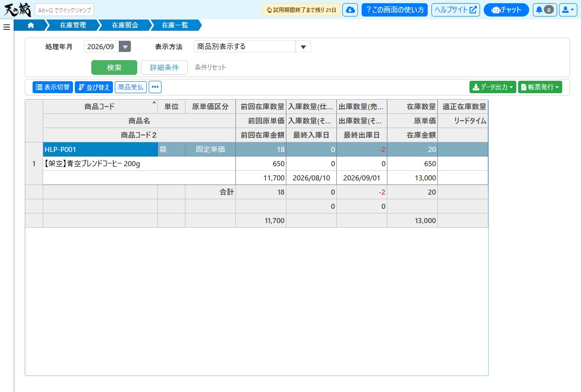Click row number 1 header
This screenshot has width=581, height=392.
(x=34, y=163)
